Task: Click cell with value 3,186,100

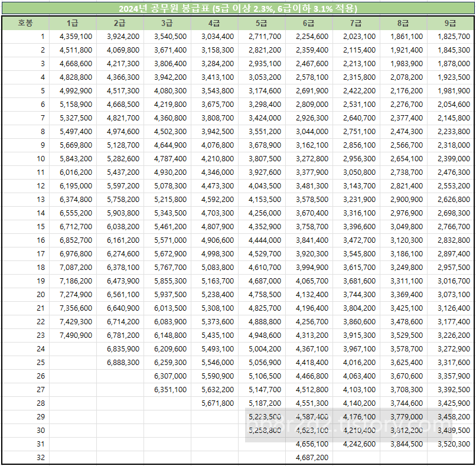Action: [x=403, y=254]
